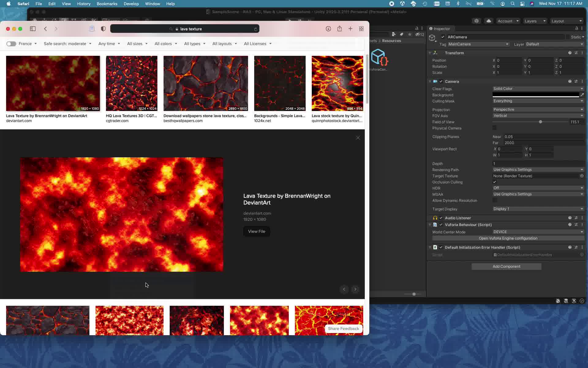The image size is (588, 368).
Task: Open Inspector panel more options menu
Action: pyautogui.click(x=582, y=29)
